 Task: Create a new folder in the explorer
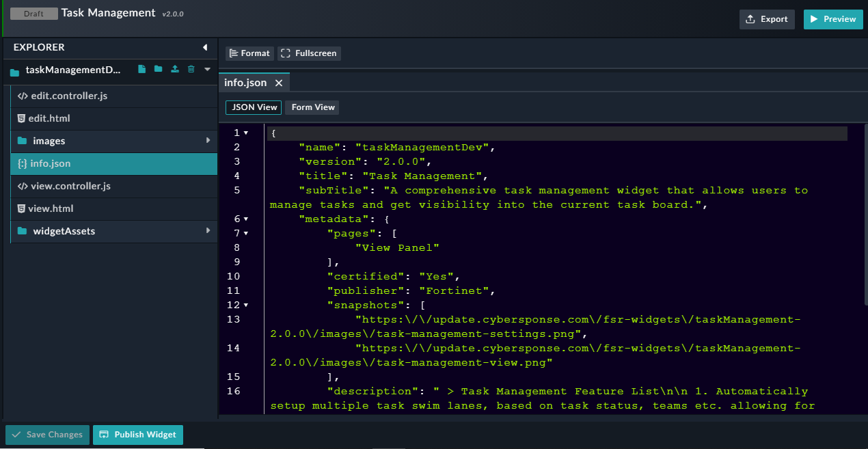pos(158,69)
